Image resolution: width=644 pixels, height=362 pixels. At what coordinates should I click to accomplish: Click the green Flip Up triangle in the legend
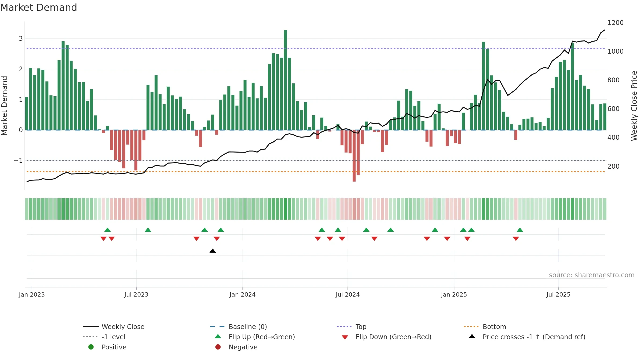218,336
